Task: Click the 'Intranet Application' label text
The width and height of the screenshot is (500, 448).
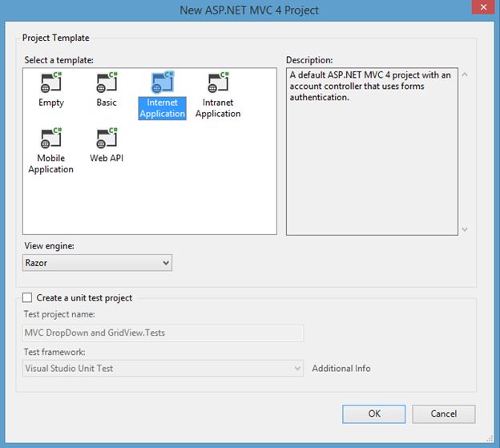Action: coord(218,108)
